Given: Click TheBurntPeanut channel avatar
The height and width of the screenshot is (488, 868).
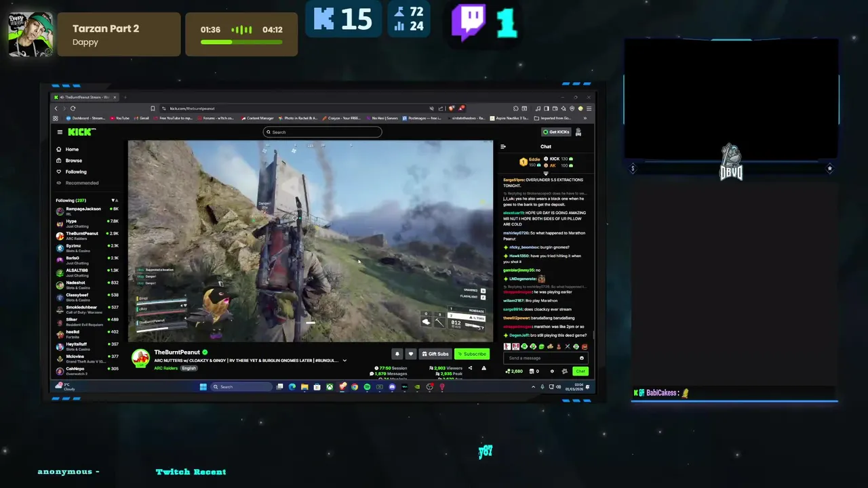Looking at the screenshot, I should (140, 359).
